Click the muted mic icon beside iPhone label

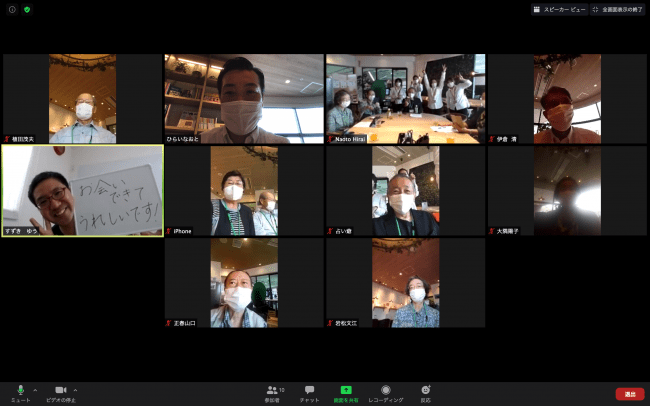point(169,231)
